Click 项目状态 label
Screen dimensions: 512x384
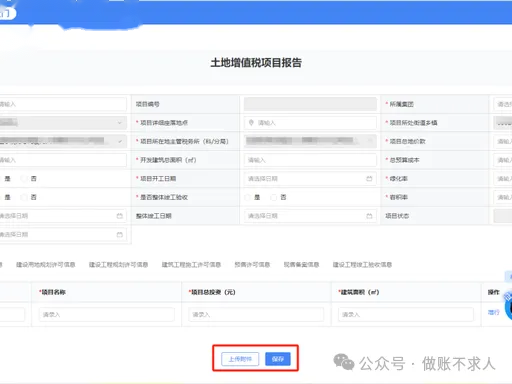coord(397,216)
